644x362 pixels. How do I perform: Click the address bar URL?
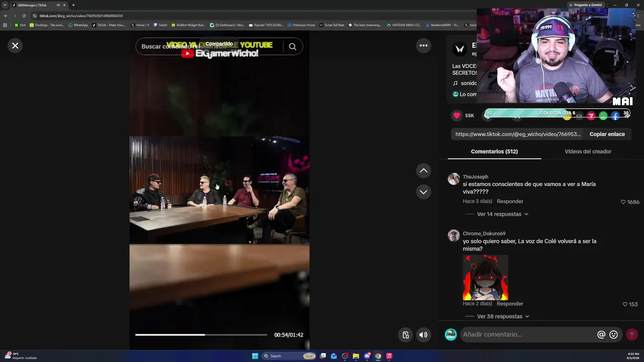pos(81,16)
